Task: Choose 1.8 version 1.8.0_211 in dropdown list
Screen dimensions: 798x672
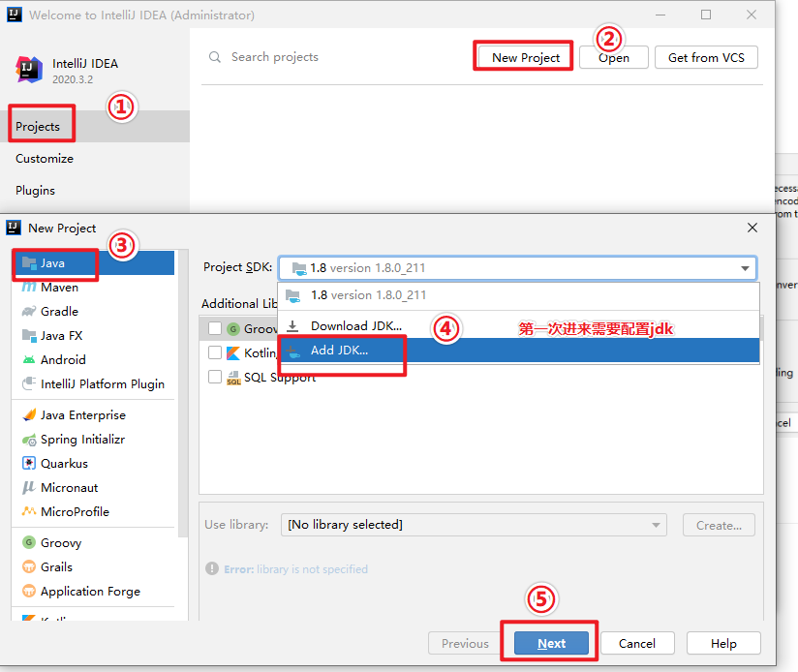Action: pyautogui.click(x=518, y=295)
